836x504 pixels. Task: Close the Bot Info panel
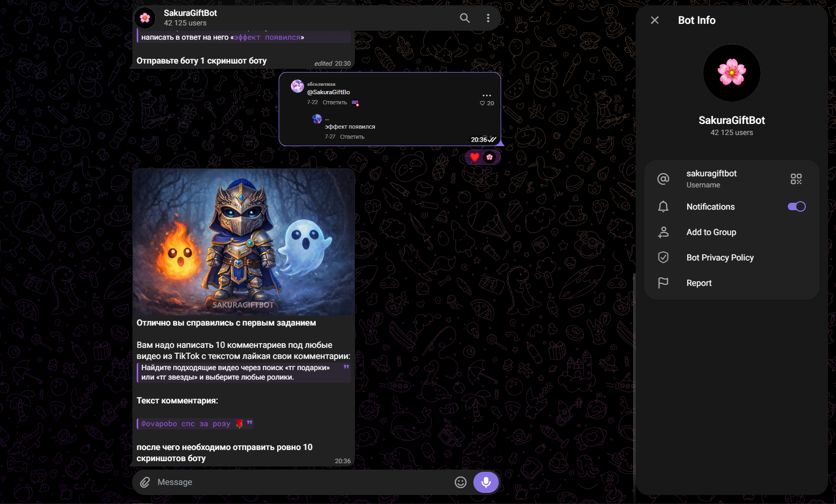coord(655,20)
